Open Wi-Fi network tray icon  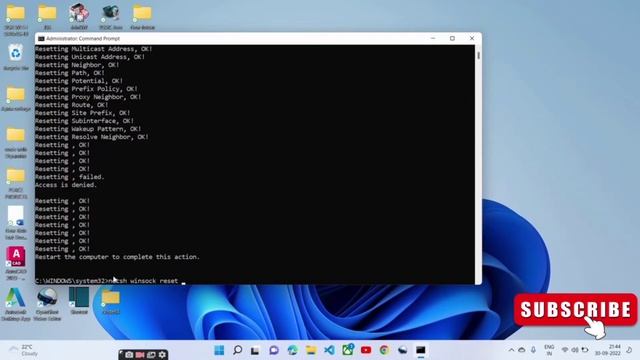tap(565, 350)
